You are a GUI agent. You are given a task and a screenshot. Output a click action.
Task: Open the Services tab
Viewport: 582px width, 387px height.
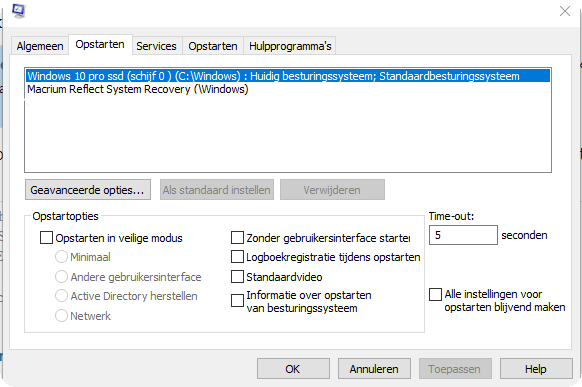[x=156, y=46]
